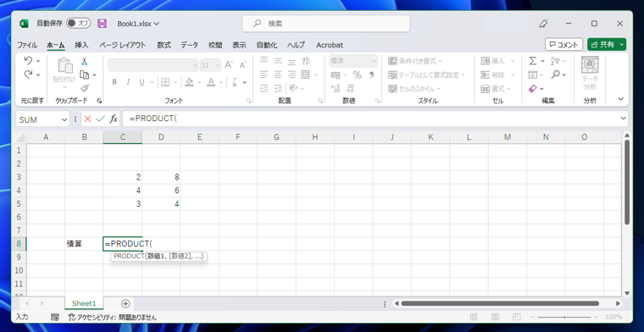Click the Decrease Indent icon
The height and width of the screenshot is (332, 644).
coord(264,88)
